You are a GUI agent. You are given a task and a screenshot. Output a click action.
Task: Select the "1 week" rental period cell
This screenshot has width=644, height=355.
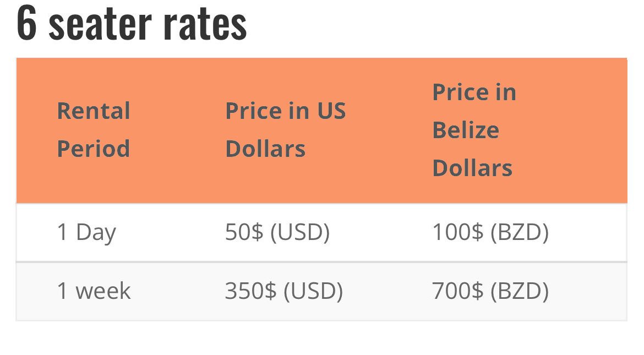pyautogui.click(x=94, y=291)
